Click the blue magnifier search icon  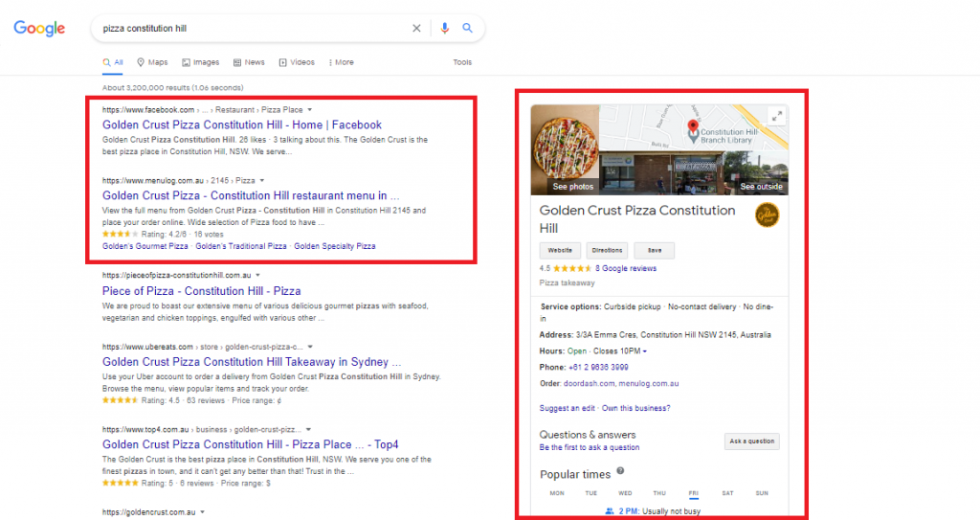(468, 29)
